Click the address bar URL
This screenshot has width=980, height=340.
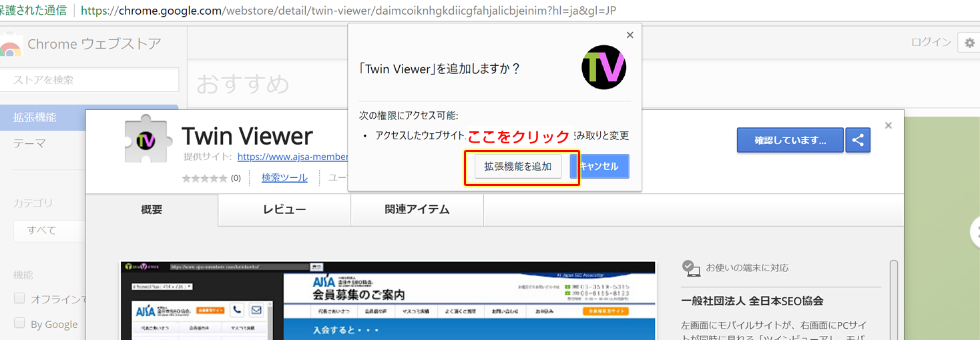coord(349,11)
